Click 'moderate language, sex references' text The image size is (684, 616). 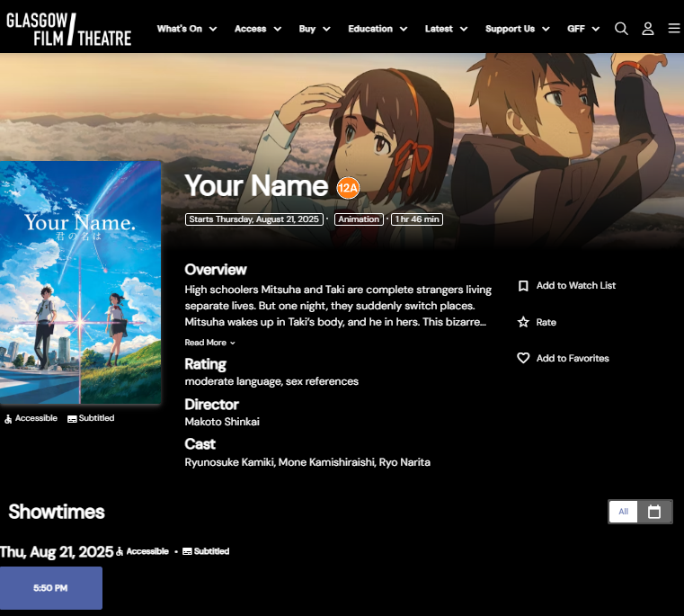tap(271, 381)
